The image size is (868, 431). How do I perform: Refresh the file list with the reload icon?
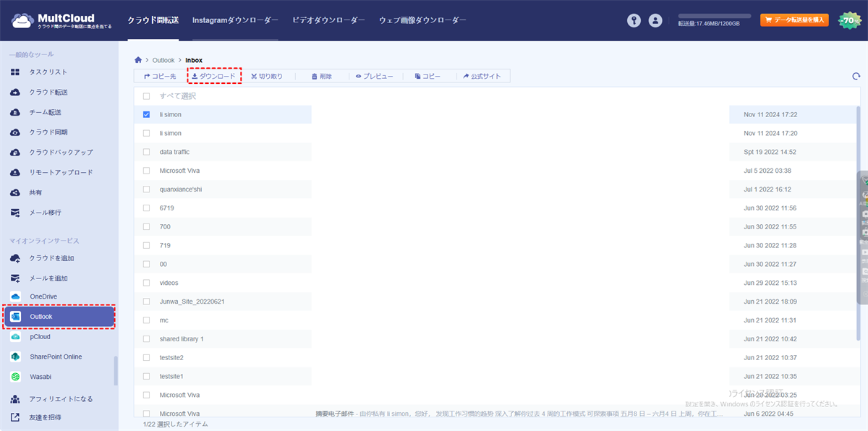pos(856,76)
